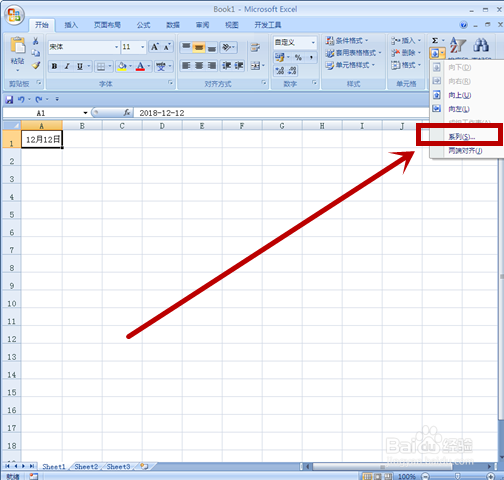Switch to the 公式 ribbon tab
504x480 pixels.
143,25
